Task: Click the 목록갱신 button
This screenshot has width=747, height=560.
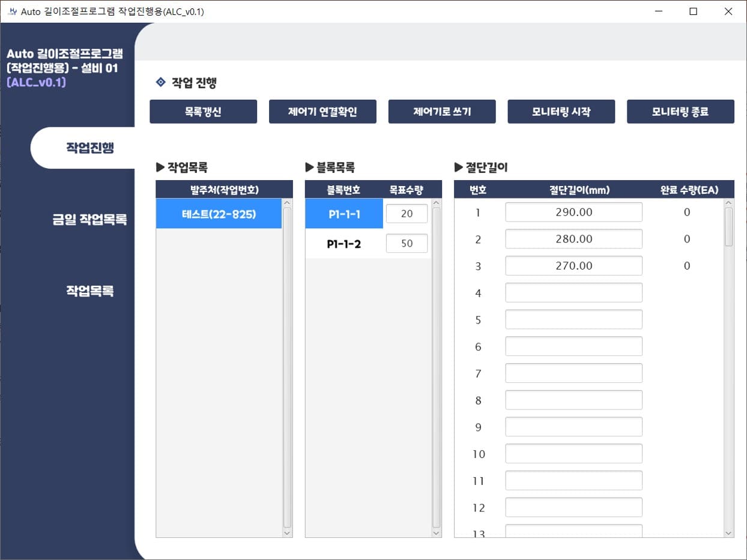Action: (x=203, y=112)
